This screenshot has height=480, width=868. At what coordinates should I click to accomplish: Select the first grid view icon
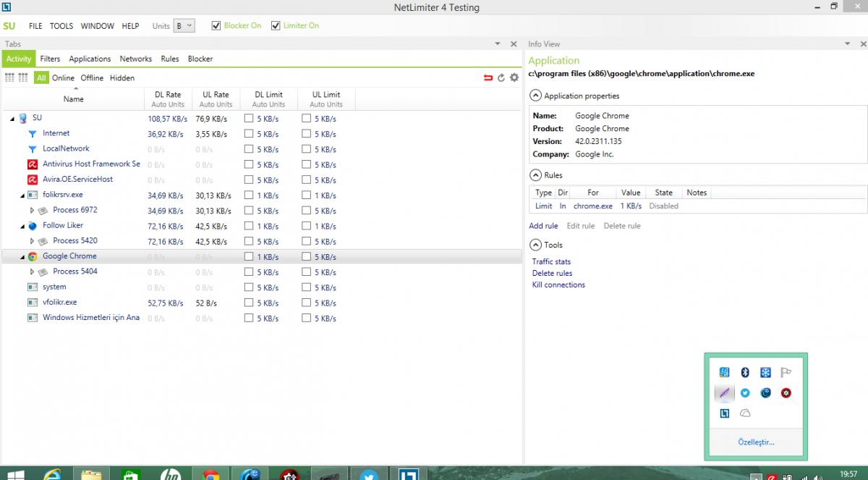click(x=10, y=77)
